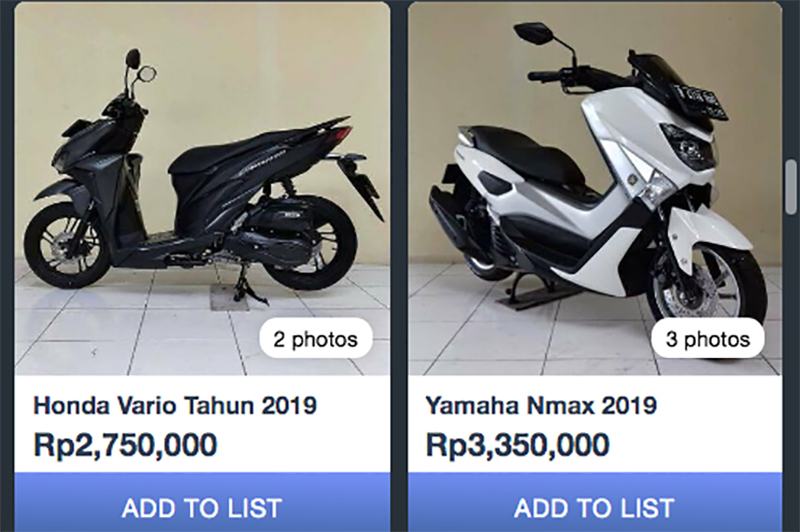Click the Yamaha Nmax headlight
The width and height of the screenshot is (800, 532).
click(690, 143)
